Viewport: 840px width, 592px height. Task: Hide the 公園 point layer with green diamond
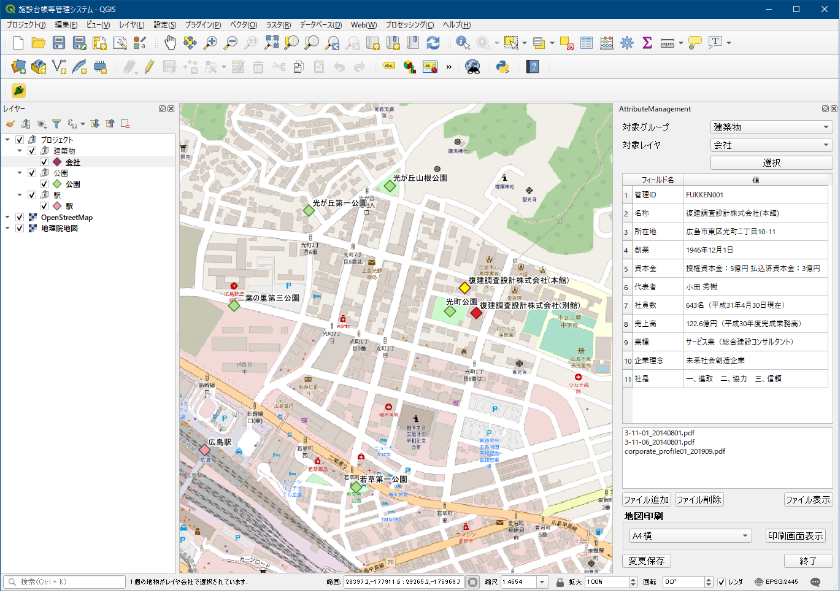[x=44, y=184]
